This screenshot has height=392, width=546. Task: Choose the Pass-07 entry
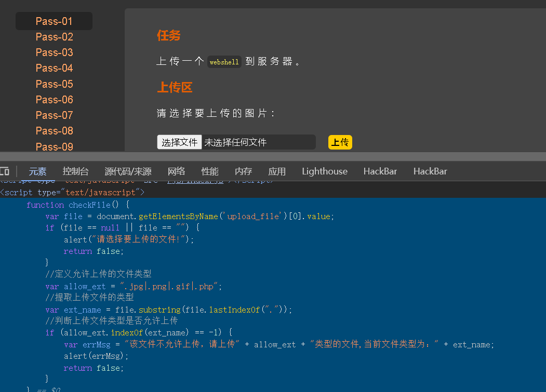[55, 115]
